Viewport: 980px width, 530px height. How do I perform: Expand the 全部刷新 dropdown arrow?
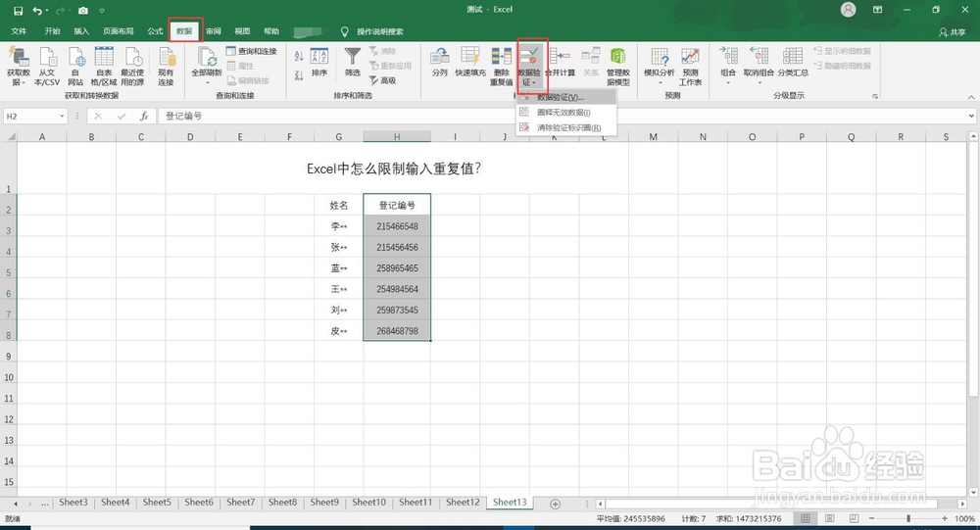click(207, 82)
